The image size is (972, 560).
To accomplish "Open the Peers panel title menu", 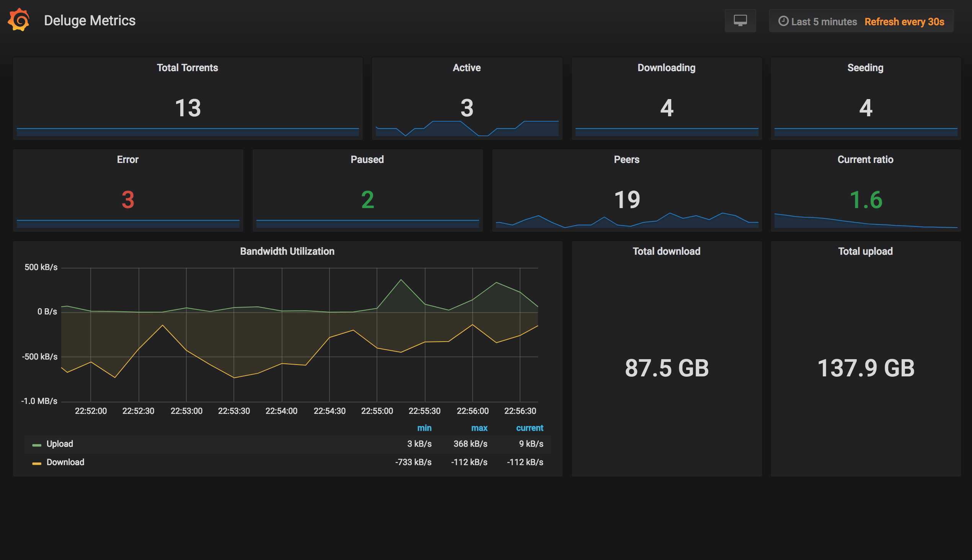I will point(626,159).
